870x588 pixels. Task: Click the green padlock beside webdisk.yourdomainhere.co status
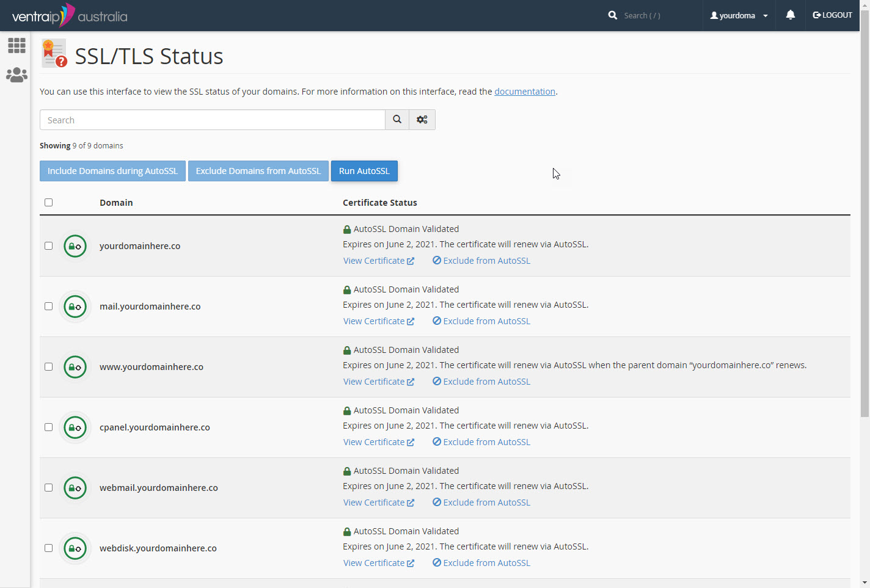pyautogui.click(x=347, y=532)
